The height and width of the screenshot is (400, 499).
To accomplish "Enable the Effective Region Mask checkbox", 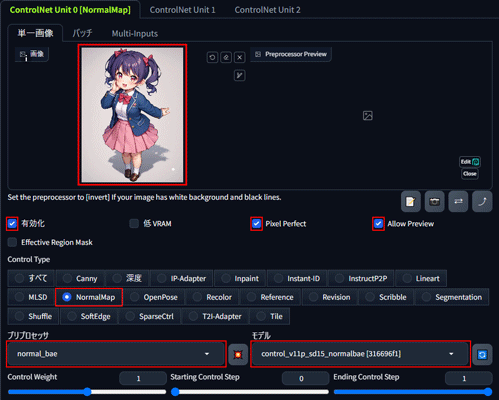I will click(12, 242).
